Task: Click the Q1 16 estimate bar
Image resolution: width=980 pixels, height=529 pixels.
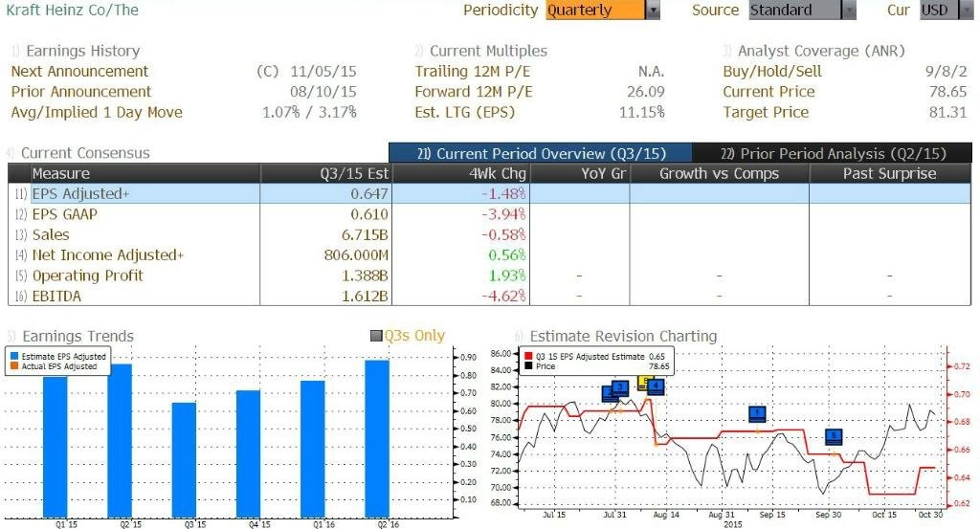Action: pyautogui.click(x=313, y=449)
